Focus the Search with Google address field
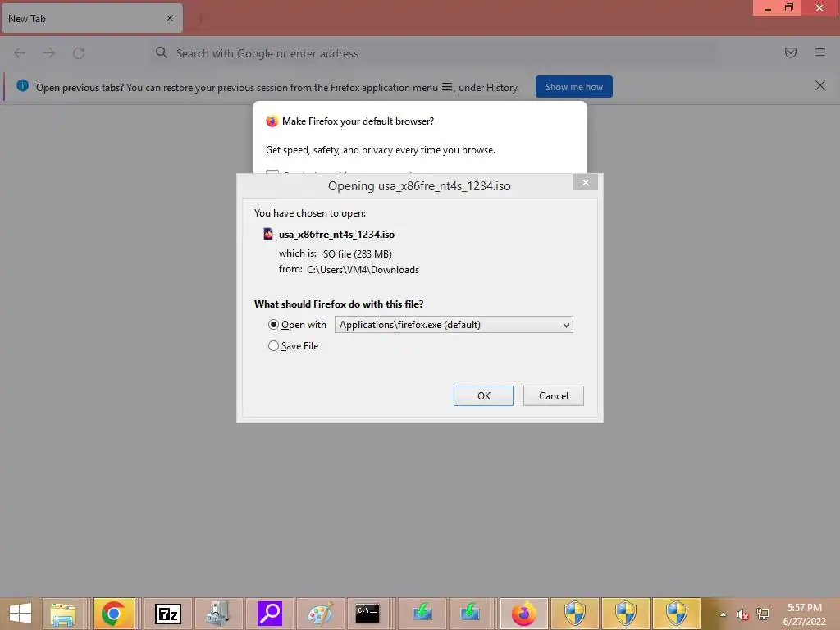The width and height of the screenshot is (840, 630). click(x=434, y=53)
